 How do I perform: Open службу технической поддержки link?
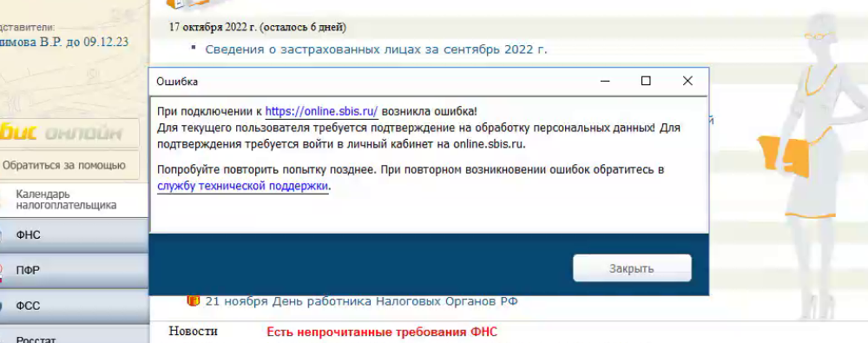point(243,186)
